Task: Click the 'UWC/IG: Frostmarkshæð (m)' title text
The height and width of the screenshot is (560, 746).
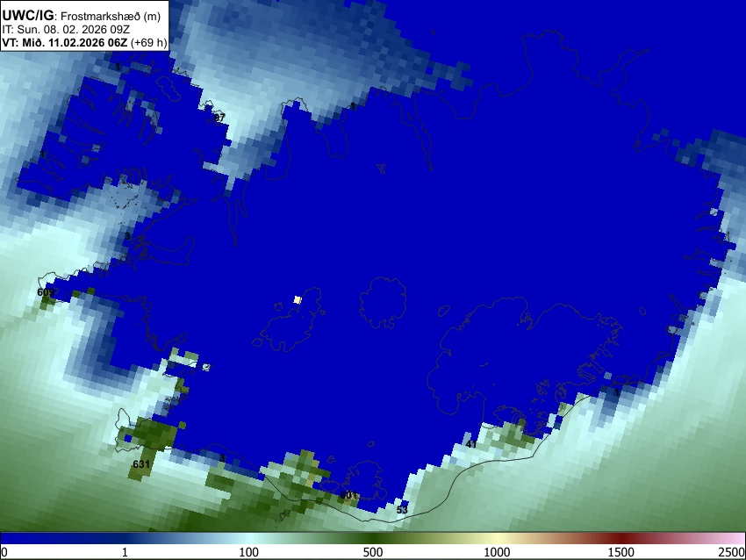Action: [x=82, y=16]
